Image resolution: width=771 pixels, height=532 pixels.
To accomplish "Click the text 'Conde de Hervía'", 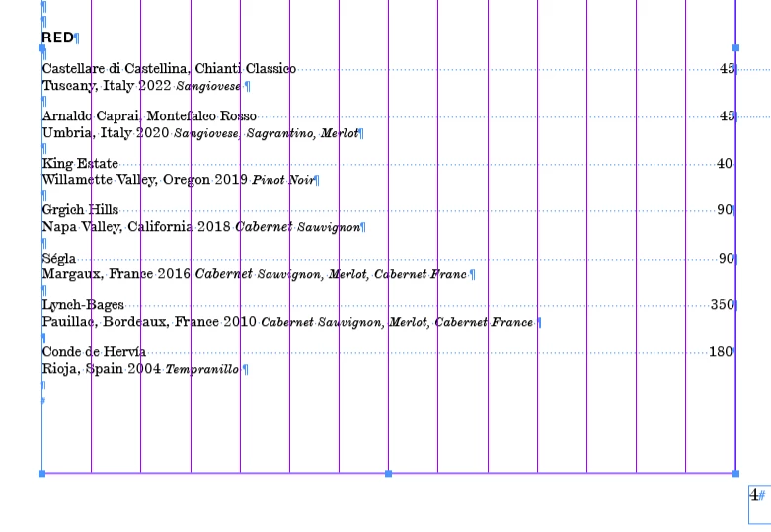I will [94, 352].
